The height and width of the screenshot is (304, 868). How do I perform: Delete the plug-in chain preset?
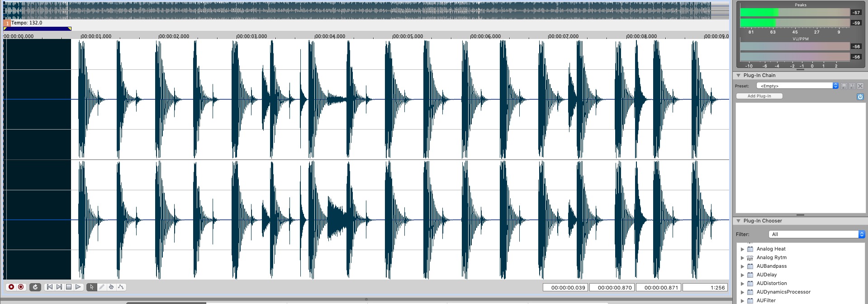[860, 86]
